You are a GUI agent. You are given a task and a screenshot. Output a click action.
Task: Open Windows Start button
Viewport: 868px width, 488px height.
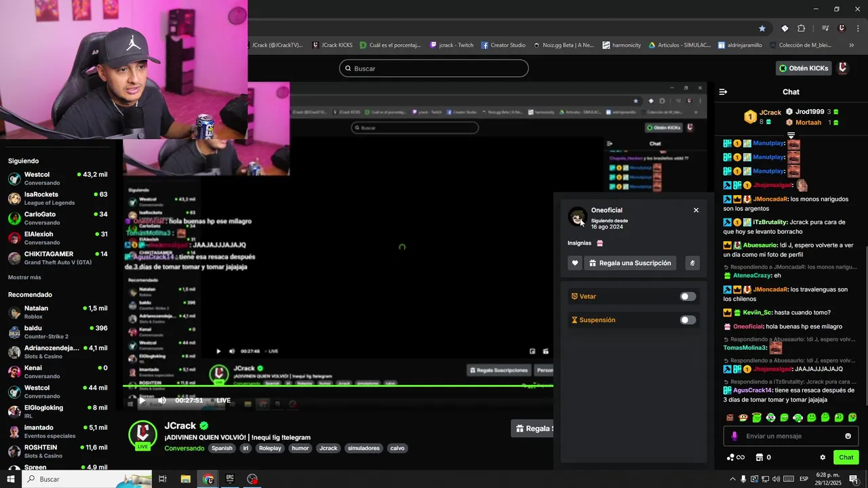pos(11,479)
